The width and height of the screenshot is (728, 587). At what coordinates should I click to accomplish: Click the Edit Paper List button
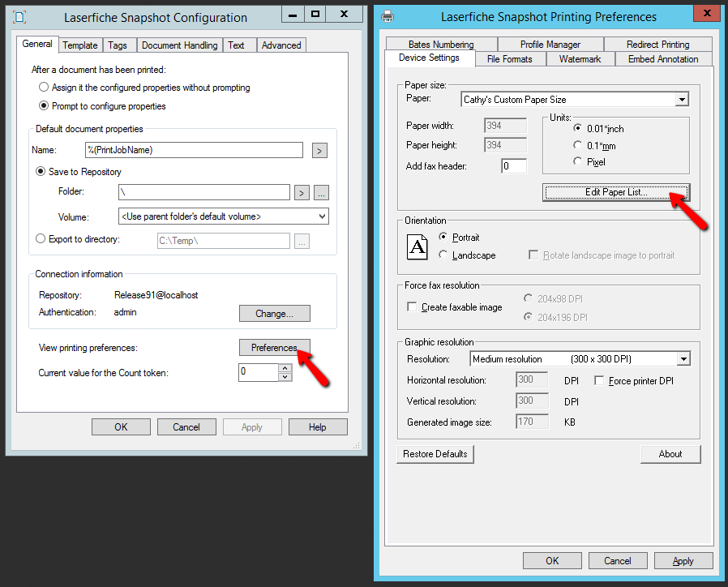tap(615, 192)
